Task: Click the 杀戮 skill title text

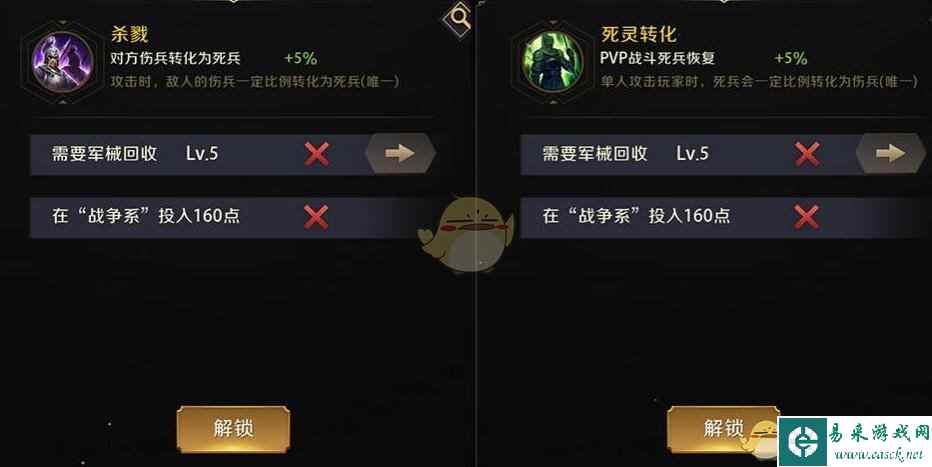Action: pos(129,34)
